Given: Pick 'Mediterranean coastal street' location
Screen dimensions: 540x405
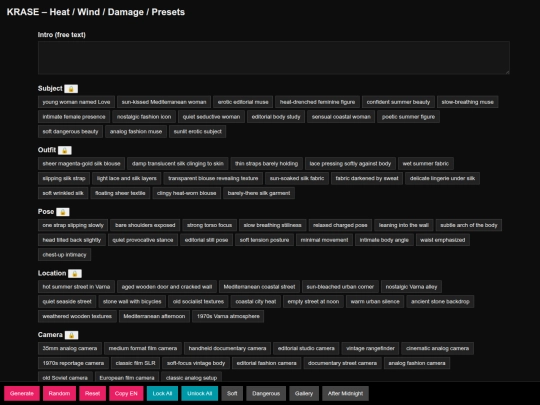Looking at the screenshot, I should (x=259, y=287).
